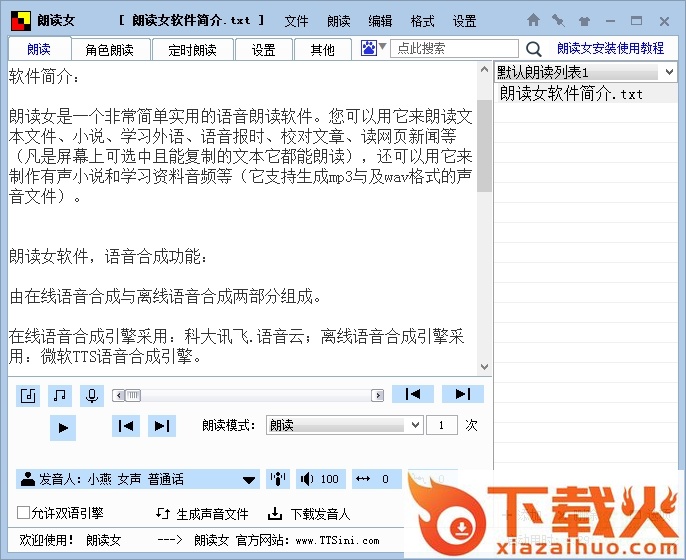Switch to the 朗读 tab
Viewport: 686px width, 560px height.
click(x=39, y=49)
